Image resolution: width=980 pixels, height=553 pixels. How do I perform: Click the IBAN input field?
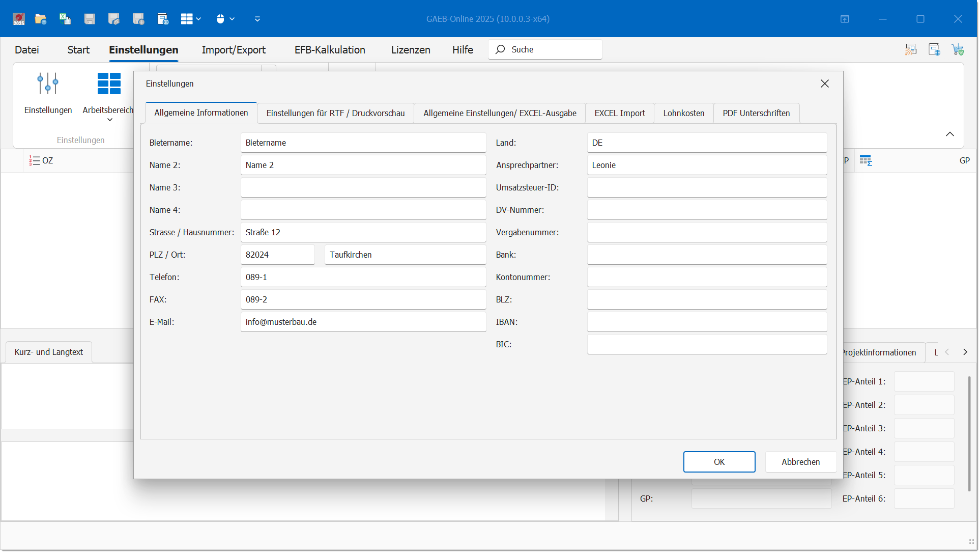706,322
